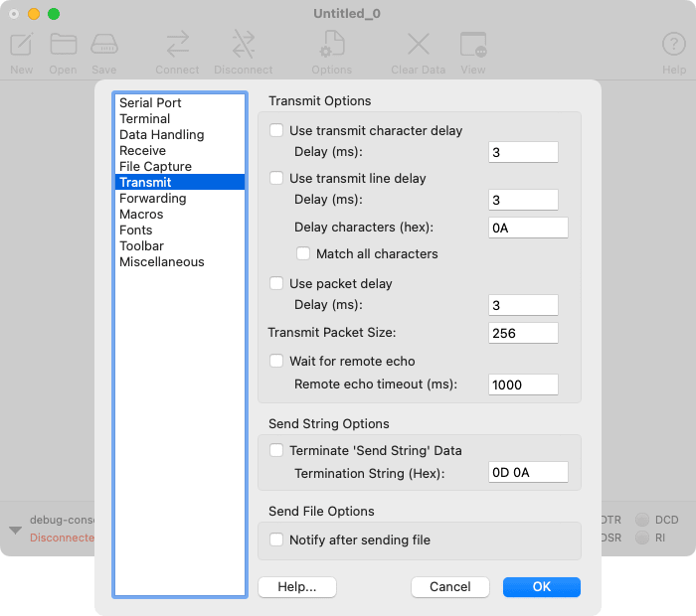Open the View toolbar icon
This screenshot has width=696, height=616.
click(473, 45)
